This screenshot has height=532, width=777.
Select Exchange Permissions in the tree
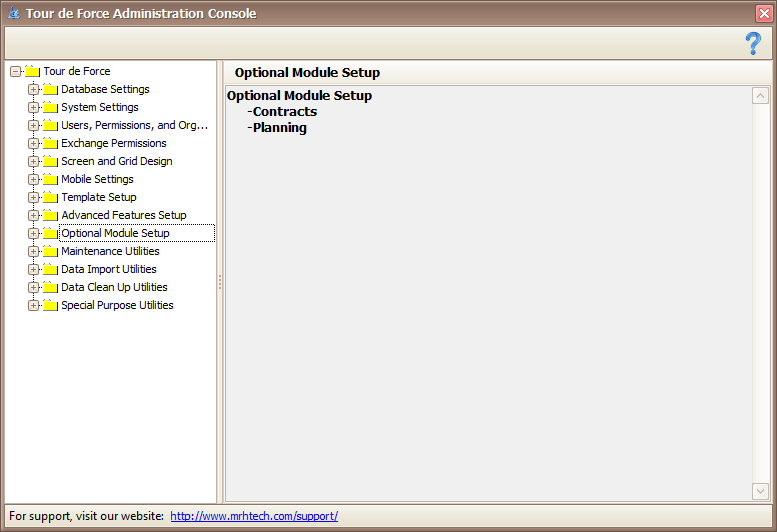(x=113, y=143)
